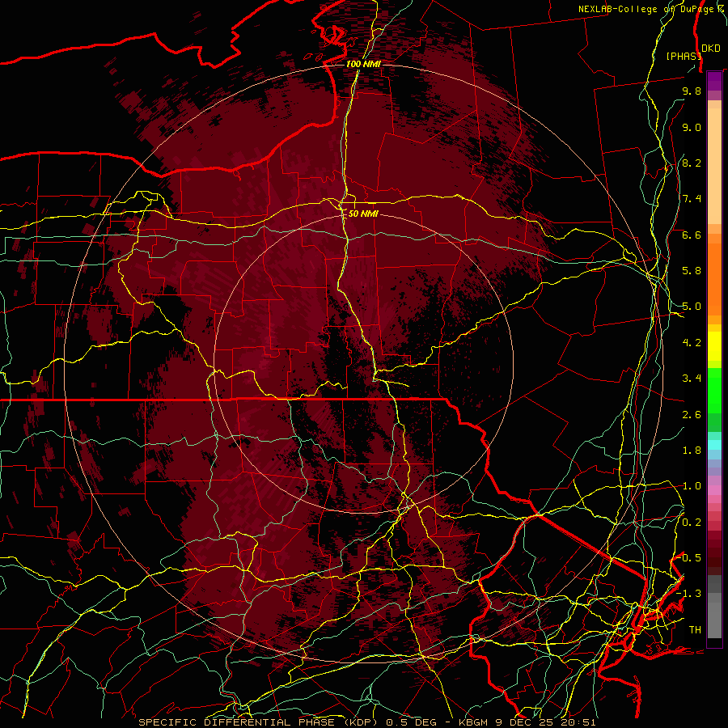This screenshot has height=728, width=728.
Task: Select the "9.0" scale value
Action: tap(692, 127)
